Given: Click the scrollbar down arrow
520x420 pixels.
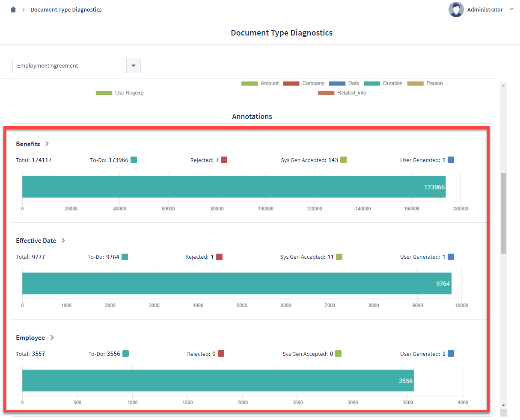Looking at the screenshot, I should click(x=503, y=405).
